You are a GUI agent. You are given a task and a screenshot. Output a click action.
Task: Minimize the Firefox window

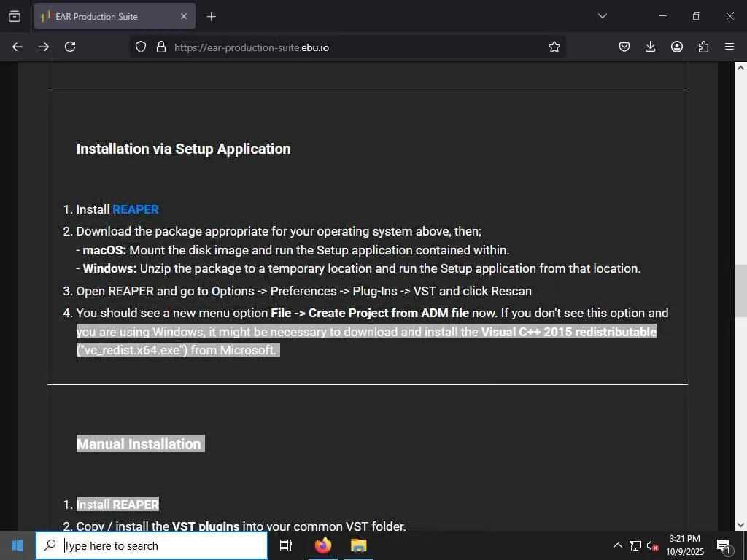point(662,16)
